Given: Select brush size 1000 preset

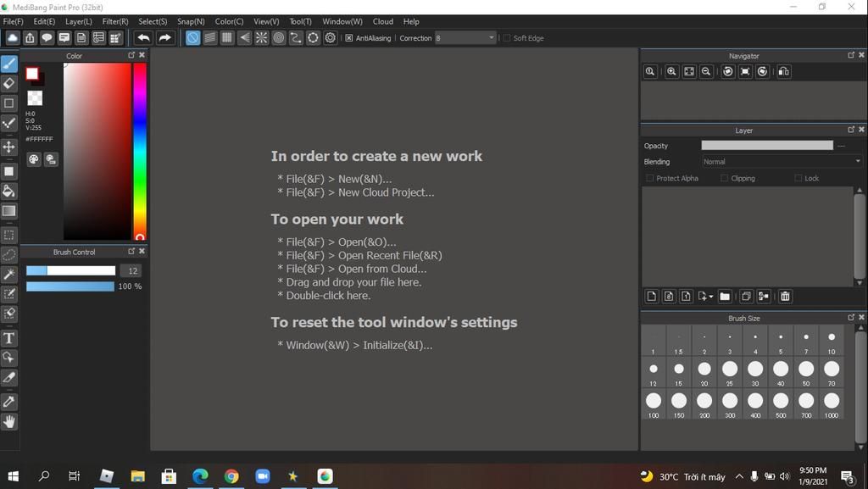Looking at the screenshot, I should pos(832,405).
